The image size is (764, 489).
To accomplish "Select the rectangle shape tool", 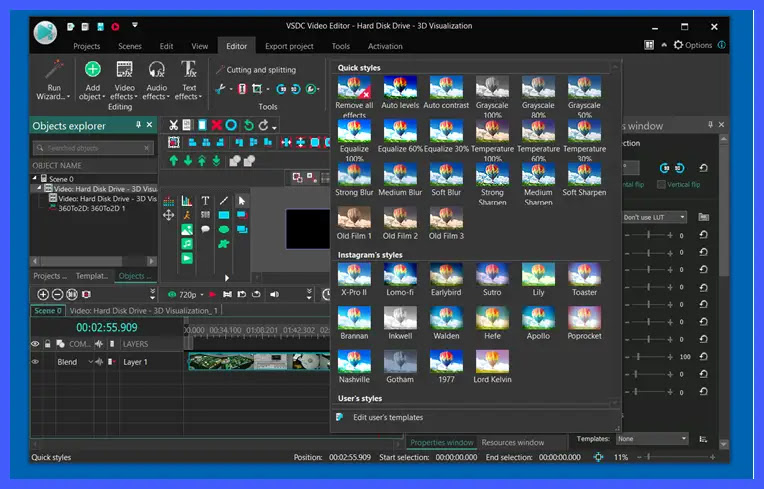I will point(224,215).
